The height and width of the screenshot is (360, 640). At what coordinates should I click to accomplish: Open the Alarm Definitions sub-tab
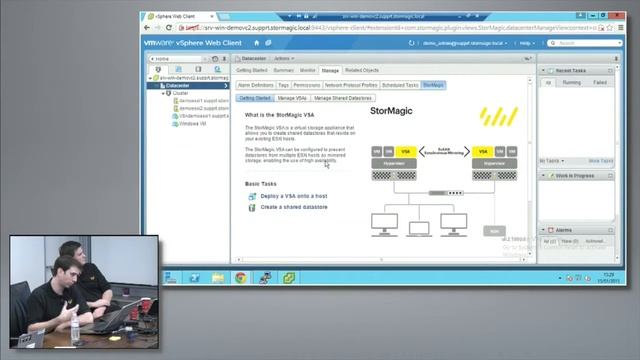[256, 85]
